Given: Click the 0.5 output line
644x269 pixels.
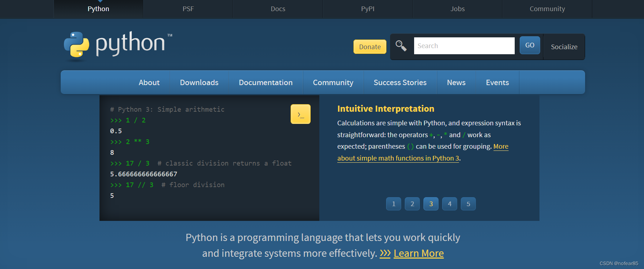Looking at the screenshot, I should [116, 131].
